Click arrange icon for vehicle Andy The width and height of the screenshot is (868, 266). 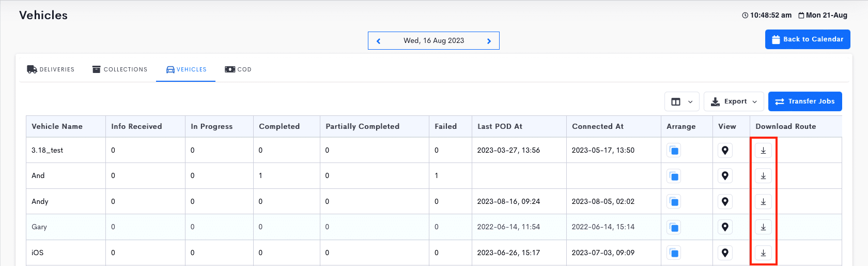point(674,202)
